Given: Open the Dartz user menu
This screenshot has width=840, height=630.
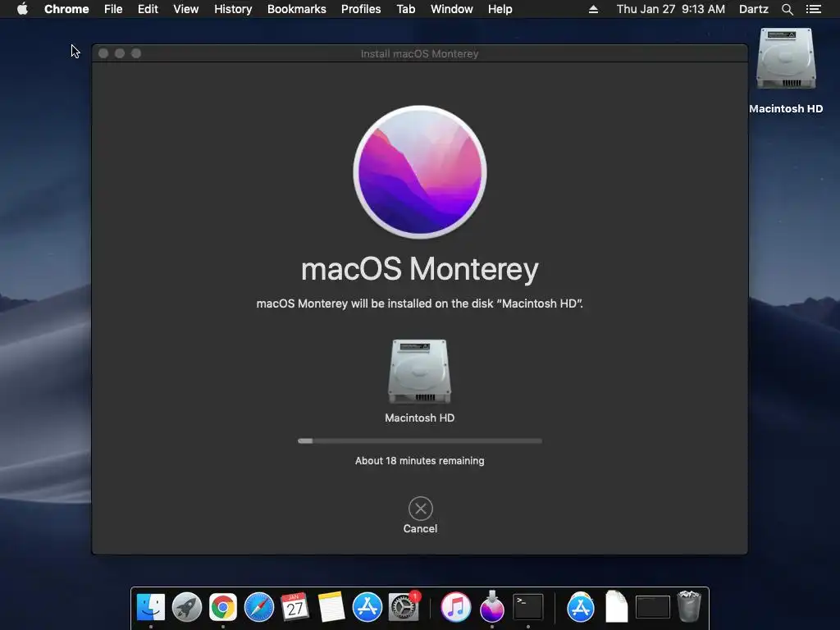Looking at the screenshot, I should [754, 9].
